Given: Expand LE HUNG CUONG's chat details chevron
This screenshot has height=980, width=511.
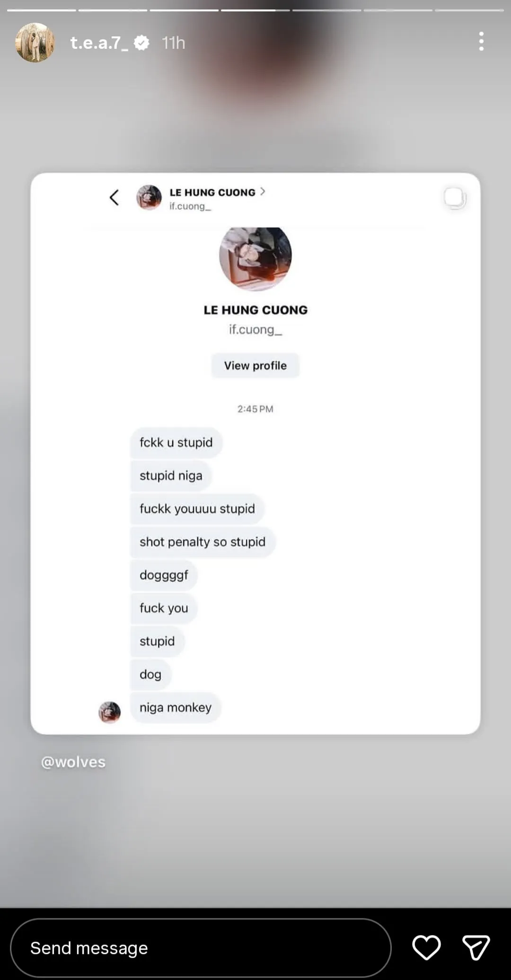Looking at the screenshot, I should pos(263,192).
